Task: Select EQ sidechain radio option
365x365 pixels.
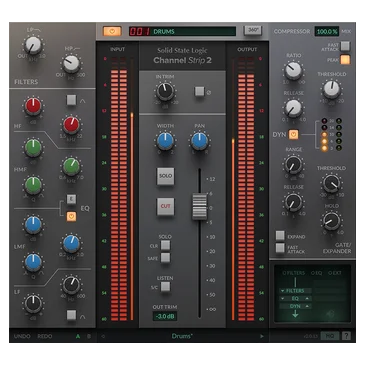Action: coord(316,273)
